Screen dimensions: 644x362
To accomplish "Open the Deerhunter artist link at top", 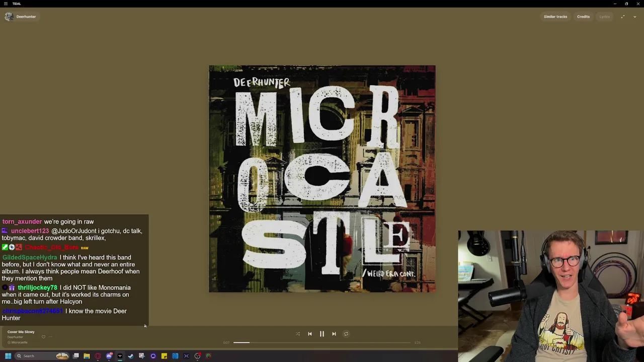I will coord(26,17).
